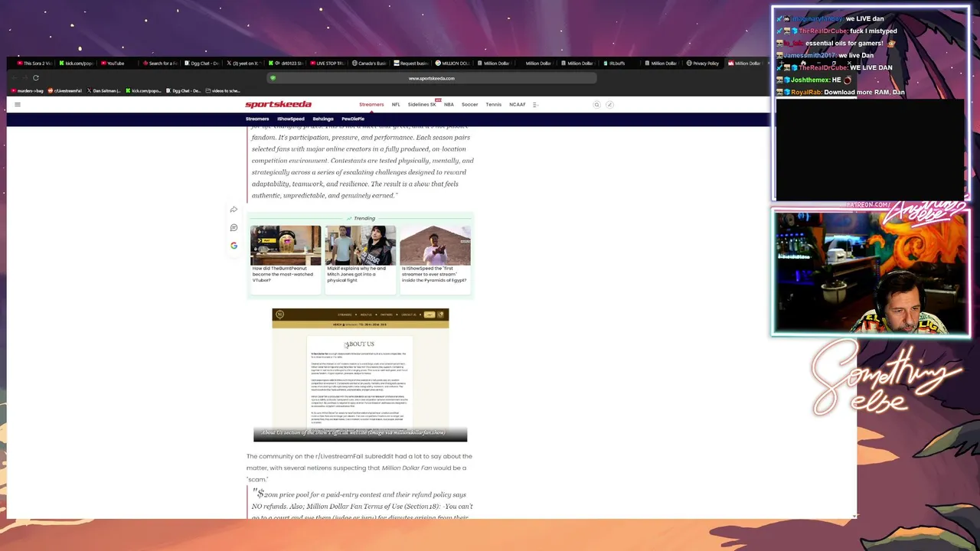
Task: Open Mizkif and Mitch Jones trending article
Action: 361,246
